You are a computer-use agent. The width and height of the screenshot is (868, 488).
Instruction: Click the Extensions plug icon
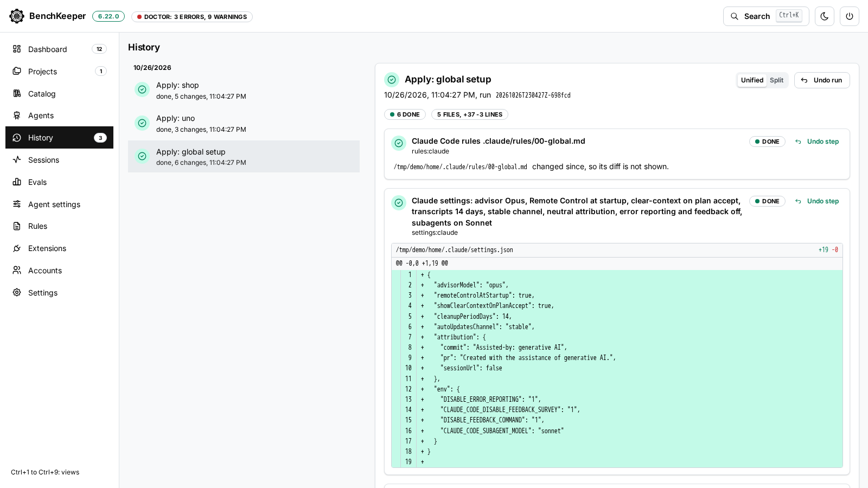(17, 248)
